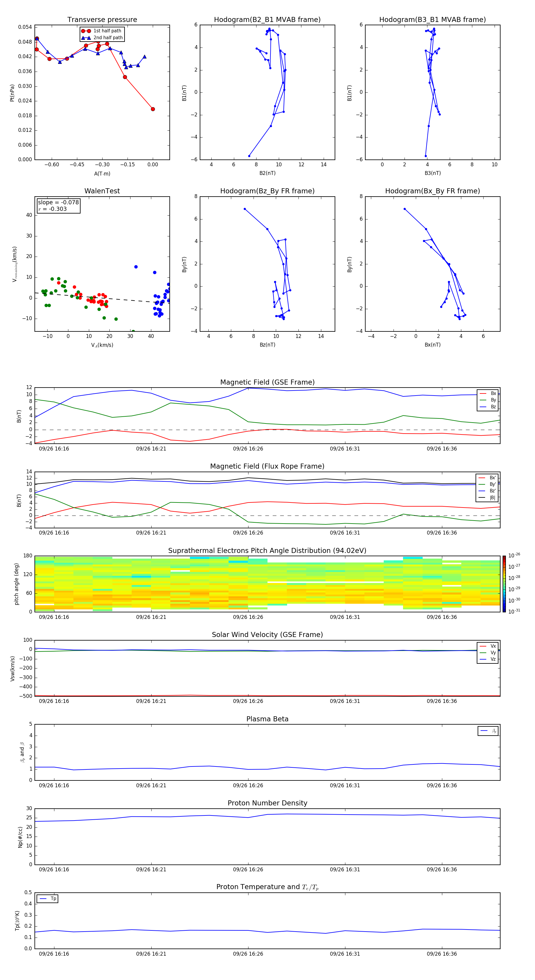535x980 pixels.
Task: Click blue outlier point in WalenTest plot
Action: tap(136, 267)
